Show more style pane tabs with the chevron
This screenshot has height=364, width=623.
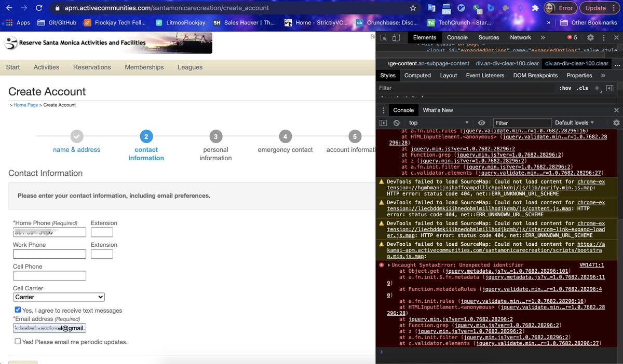[603, 75]
